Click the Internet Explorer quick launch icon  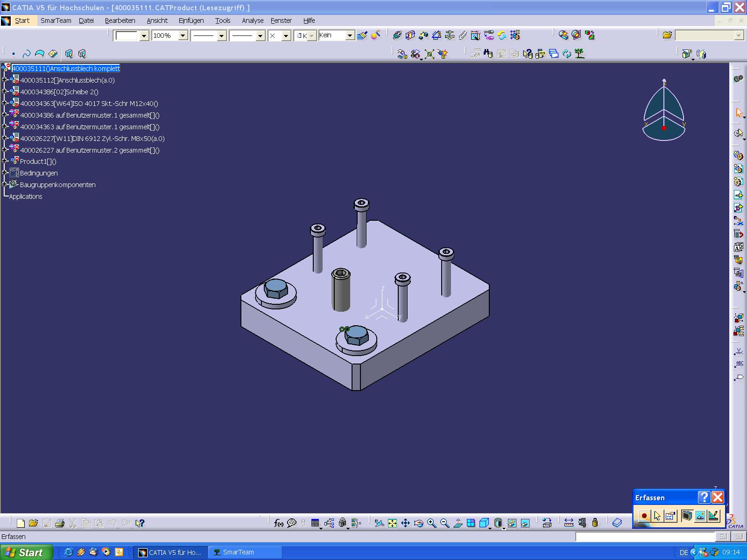(x=68, y=552)
